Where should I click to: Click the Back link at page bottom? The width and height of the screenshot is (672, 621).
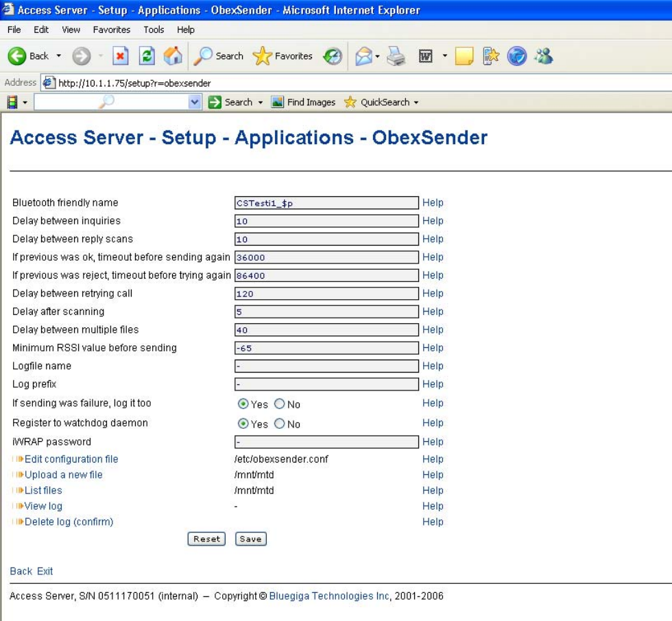coord(21,571)
